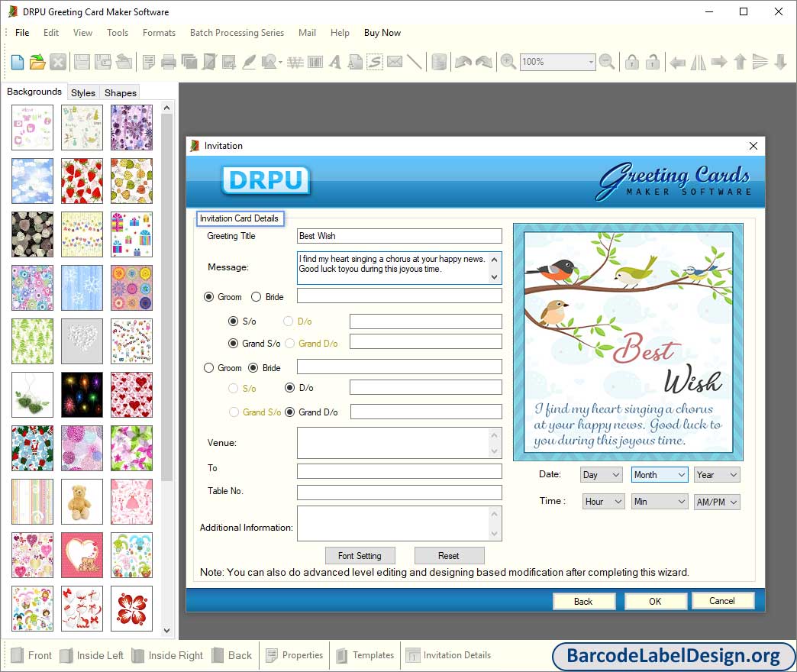Open the Templates tab at bottom
The width and height of the screenshot is (797, 672).
pos(365,655)
